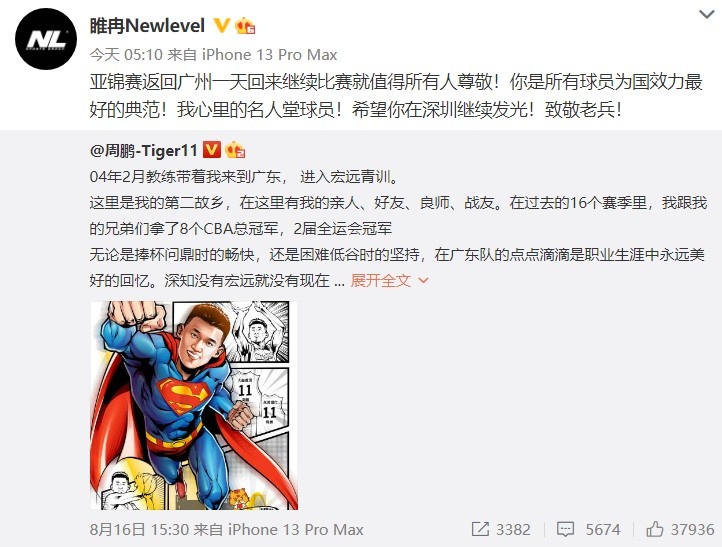Click the arrow next to 展开全文
This screenshot has height=547, width=722.
coord(423,280)
